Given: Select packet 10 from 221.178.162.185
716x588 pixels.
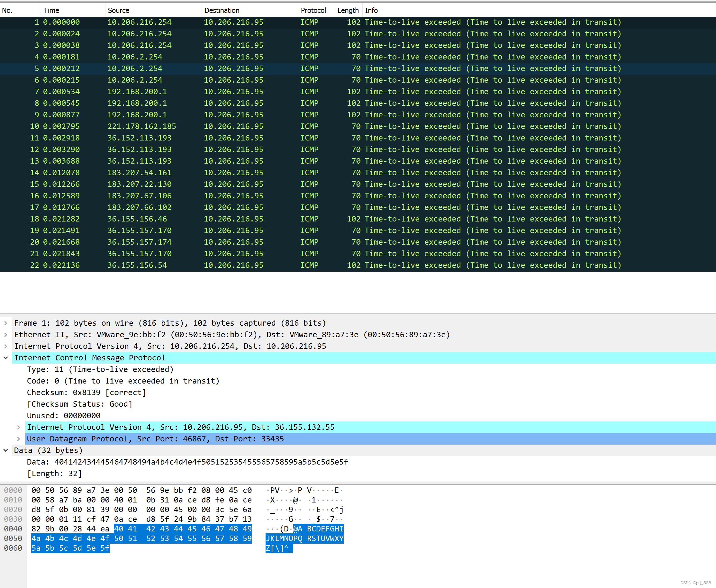Looking at the screenshot, I should (x=141, y=126).
